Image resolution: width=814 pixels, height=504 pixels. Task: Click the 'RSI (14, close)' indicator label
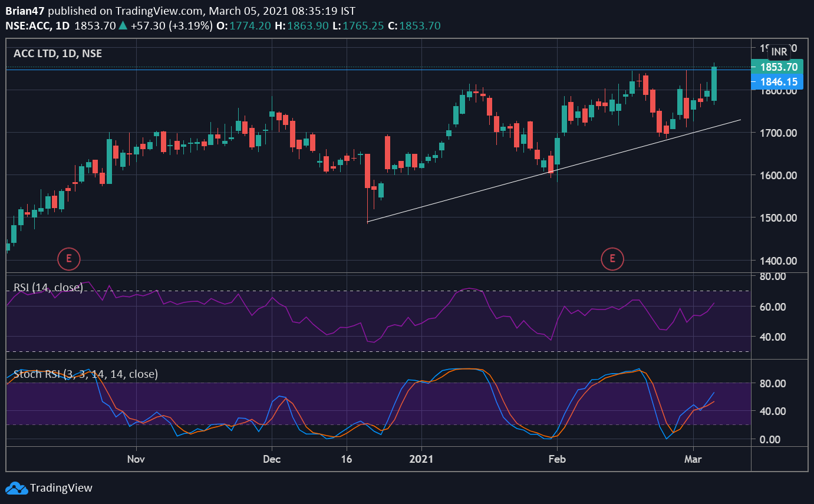pyautogui.click(x=48, y=288)
